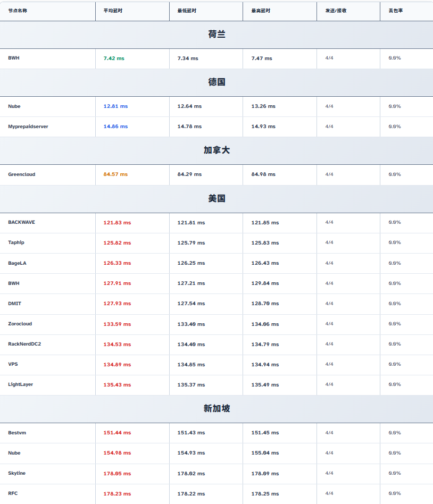
Task: Select the Myprepaidserver node name
Action: pyautogui.click(x=28, y=127)
